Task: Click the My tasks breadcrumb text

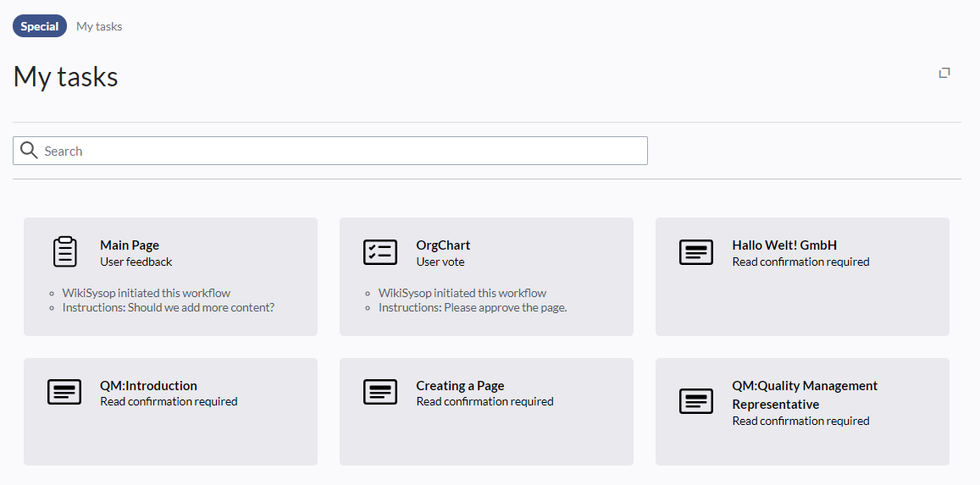Action: point(99,26)
